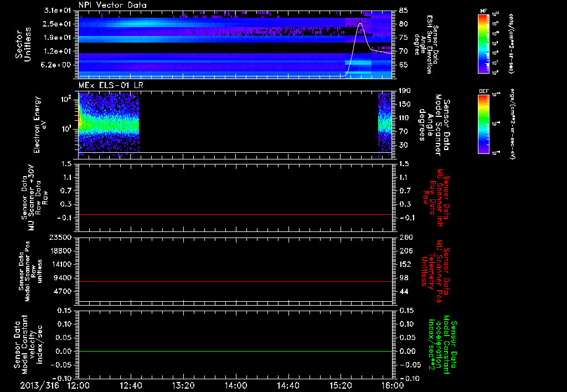Click the 'NF' label above the color bar

click(483, 11)
